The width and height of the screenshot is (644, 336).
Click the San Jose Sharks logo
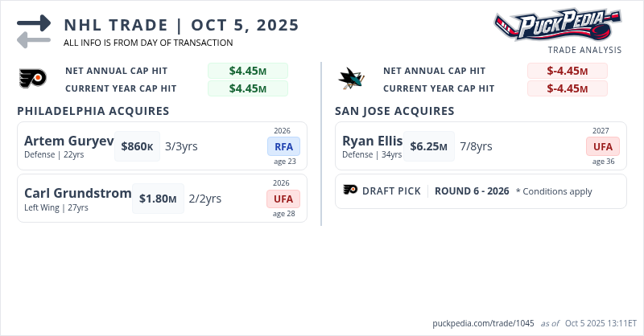[x=351, y=79]
